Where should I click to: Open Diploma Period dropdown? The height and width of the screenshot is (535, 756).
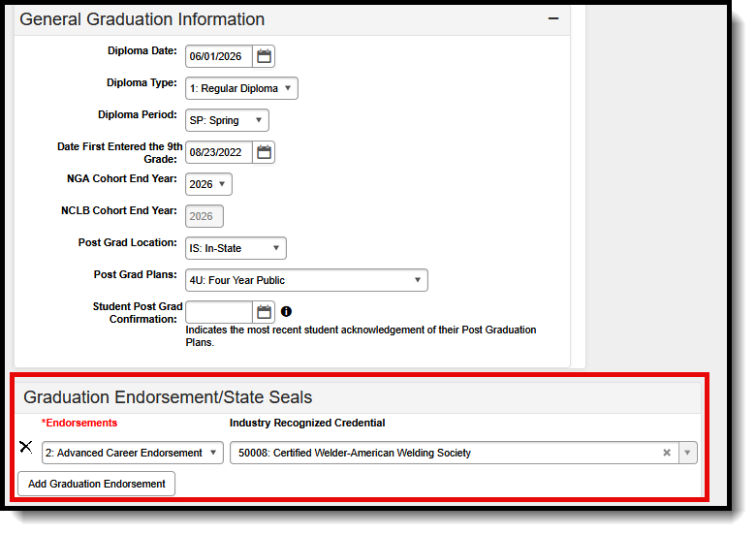[x=227, y=120]
